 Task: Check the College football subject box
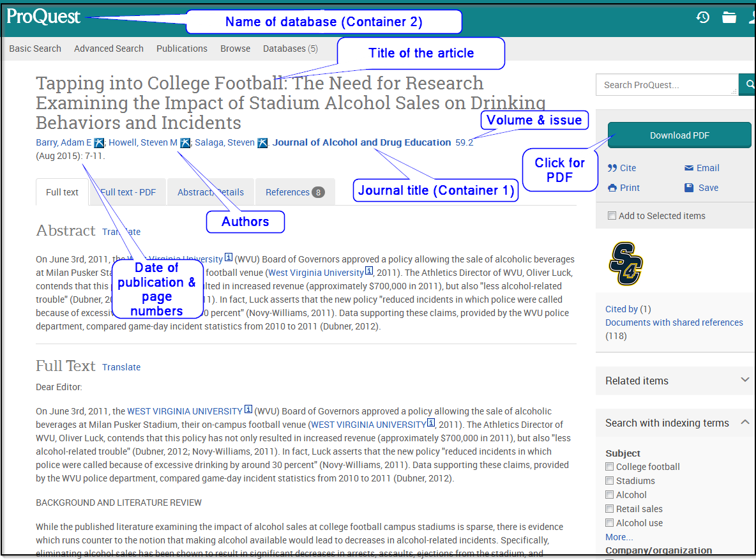(609, 466)
